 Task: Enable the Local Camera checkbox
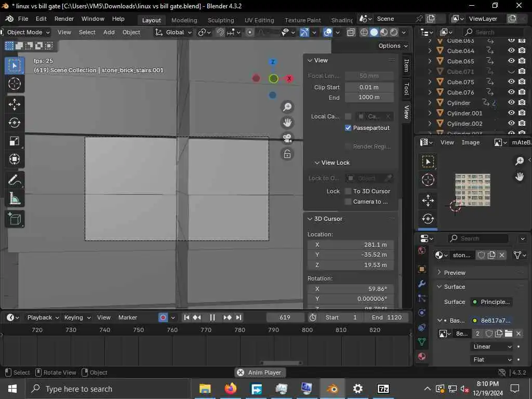[348, 116]
